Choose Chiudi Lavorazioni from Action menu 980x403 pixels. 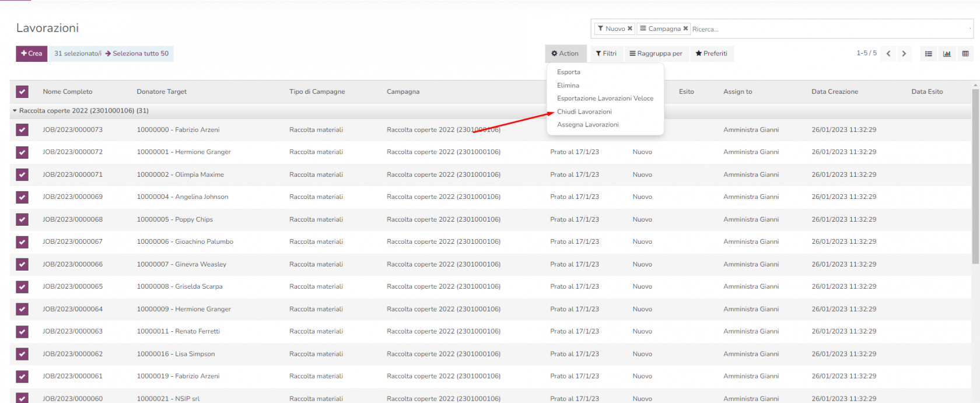click(584, 111)
